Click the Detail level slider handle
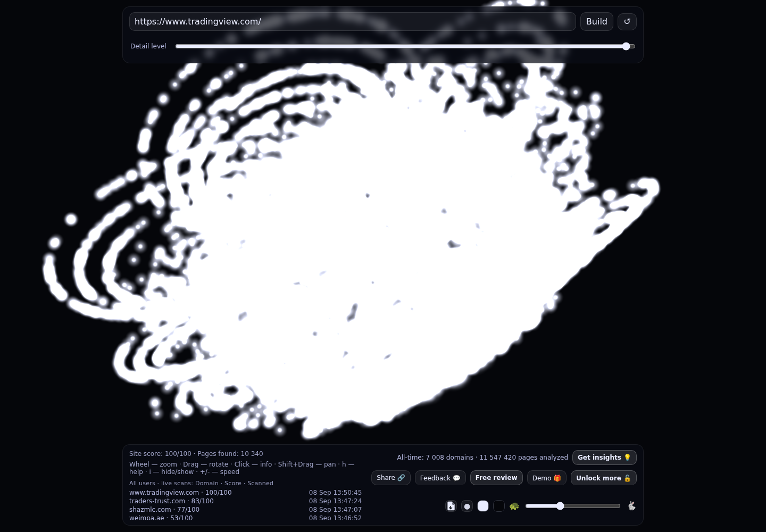 (x=626, y=46)
